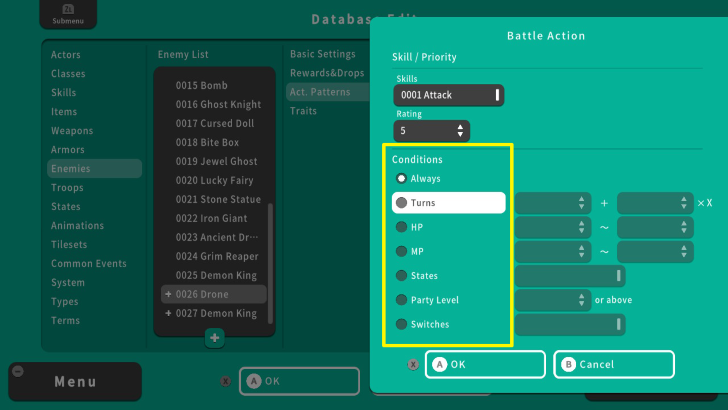Select States in the left database categories
The width and height of the screenshot is (728, 410).
click(65, 207)
